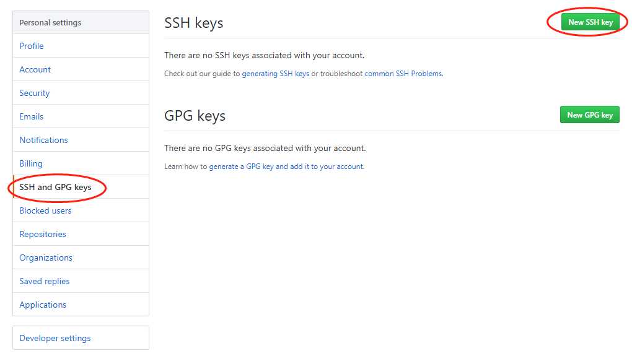Open Developer settings
The image size is (632, 364).
pos(55,338)
